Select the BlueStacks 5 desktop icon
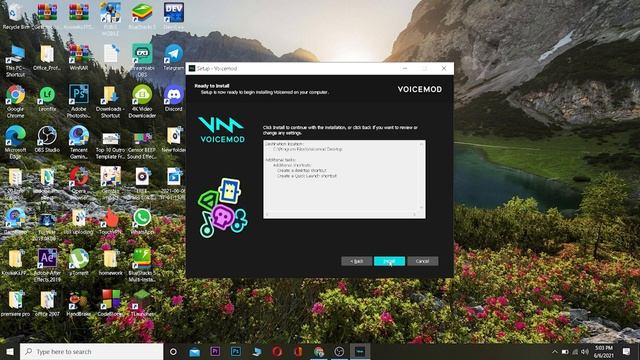 tap(142, 16)
